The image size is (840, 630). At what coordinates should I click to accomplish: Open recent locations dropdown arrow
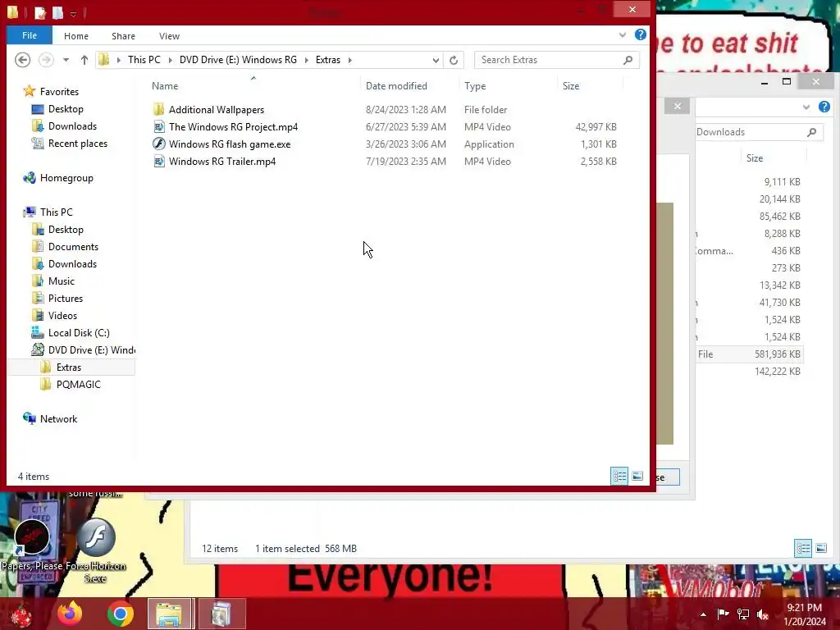pyautogui.click(x=66, y=60)
